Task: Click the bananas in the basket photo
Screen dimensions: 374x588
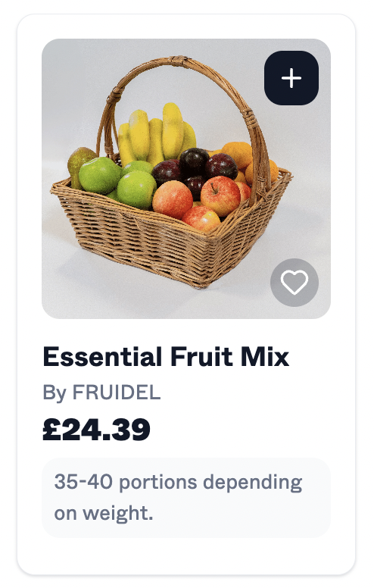Action: pyautogui.click(x=157, y=135)
